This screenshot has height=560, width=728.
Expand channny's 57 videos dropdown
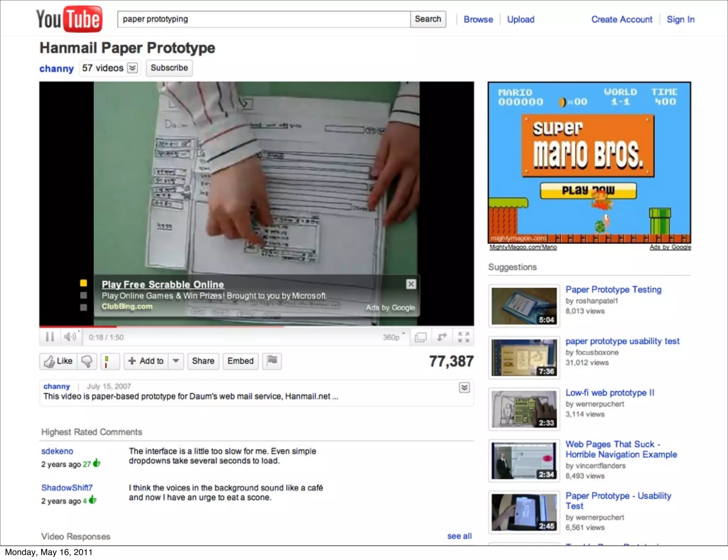click(x=133, y=68)
